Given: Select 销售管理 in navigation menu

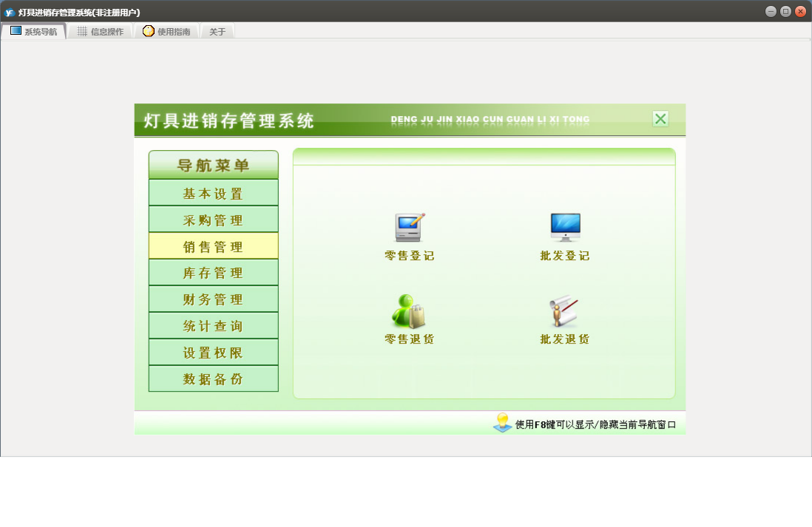Looking at the screenshot, I should pos(214,246).
